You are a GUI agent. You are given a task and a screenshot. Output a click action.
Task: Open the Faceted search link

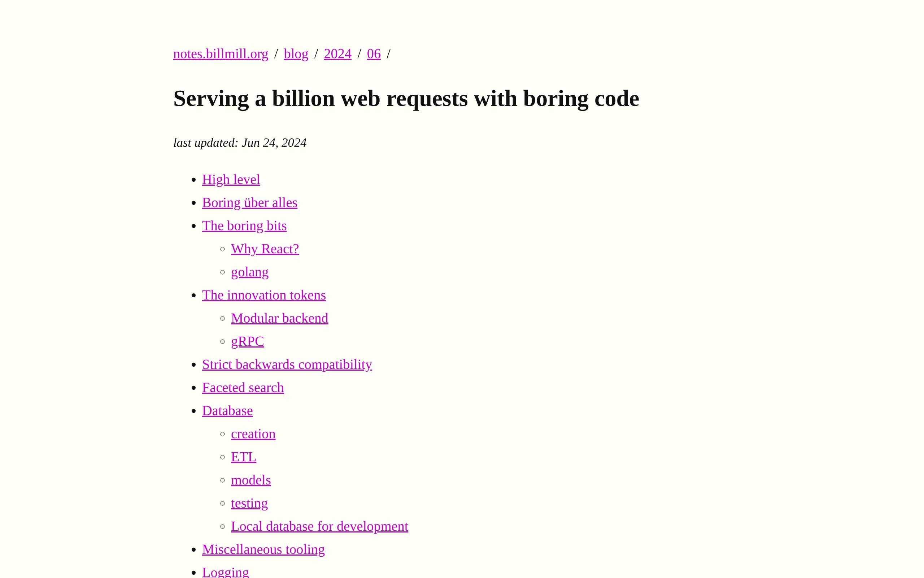(243, 388)
